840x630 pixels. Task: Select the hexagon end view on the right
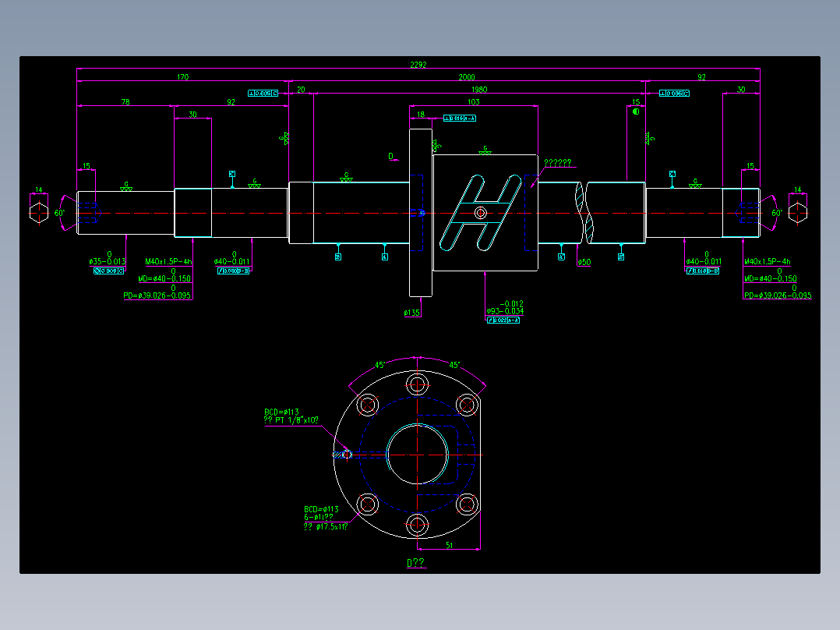[796, 212]
